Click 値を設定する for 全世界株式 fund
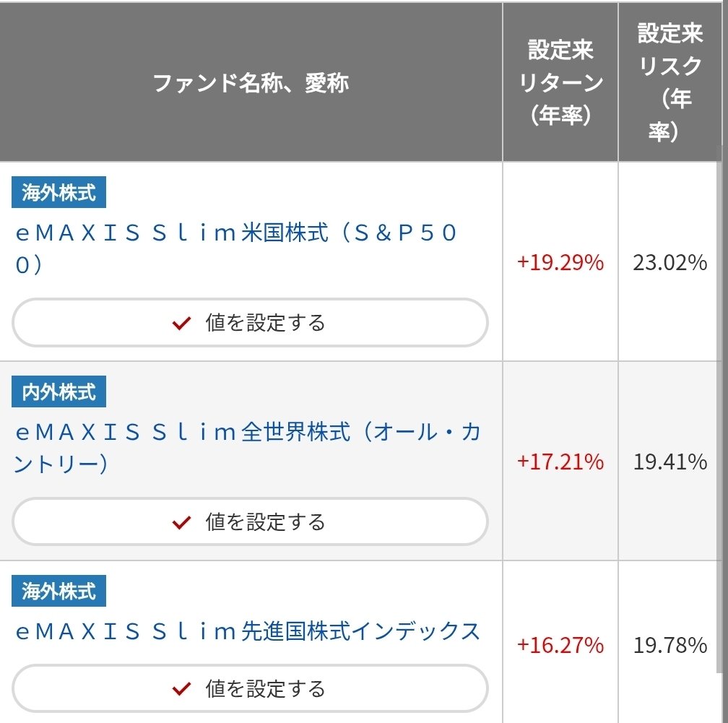Screen dimensions: 728x723 tap(249, 521)
